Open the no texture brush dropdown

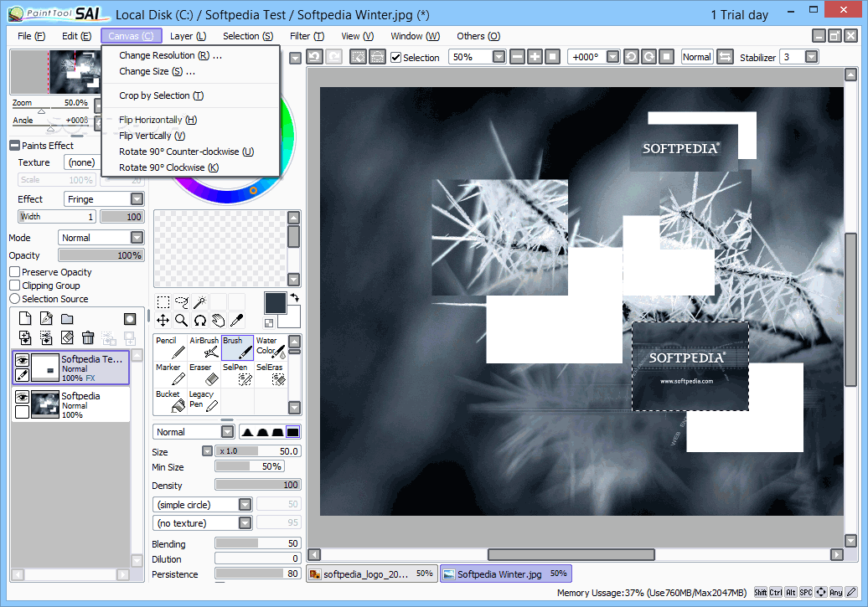click(x=245, y=523)
